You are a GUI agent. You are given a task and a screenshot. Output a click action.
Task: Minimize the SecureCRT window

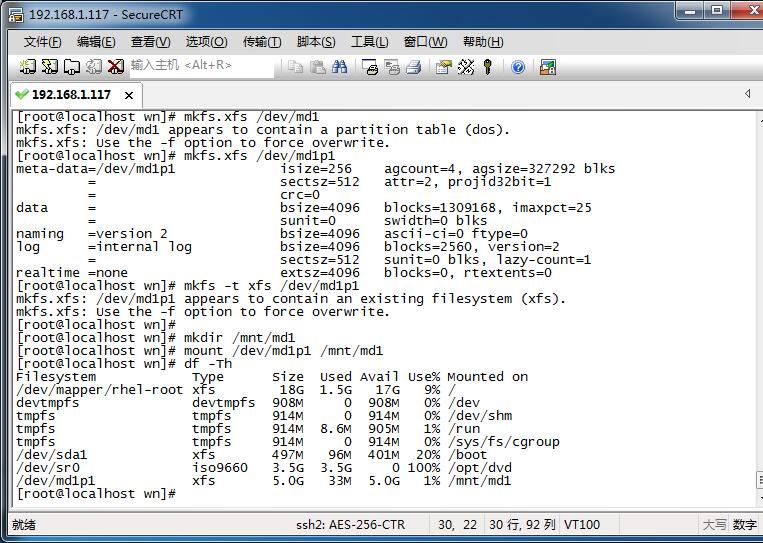(x=690, y=10)
